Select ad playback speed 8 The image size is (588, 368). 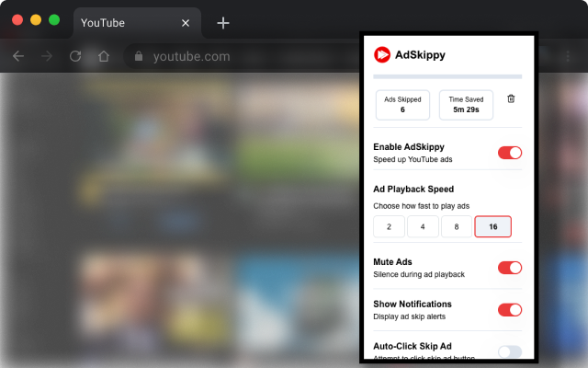point(457,226)
